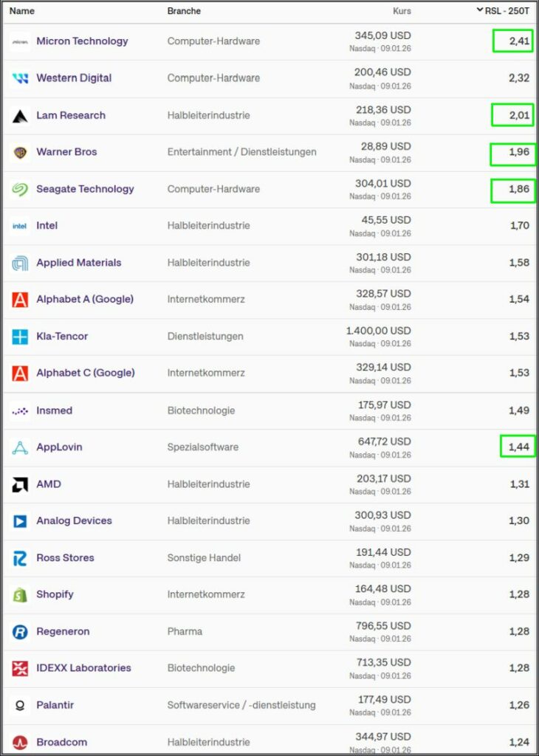539x756 pixels.
Task: Click the Branche column header
Action: [x=184, y=11]
